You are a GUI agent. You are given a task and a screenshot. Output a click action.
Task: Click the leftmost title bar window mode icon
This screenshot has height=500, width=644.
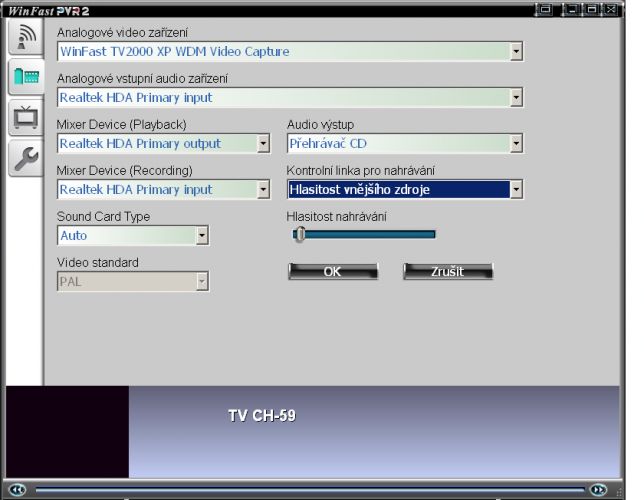point(545,9)
